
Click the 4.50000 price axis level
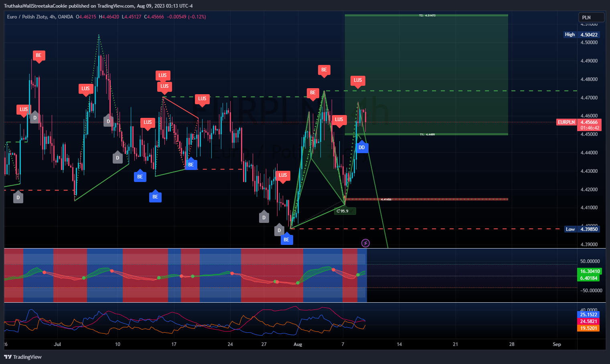(x=589, y=42)
